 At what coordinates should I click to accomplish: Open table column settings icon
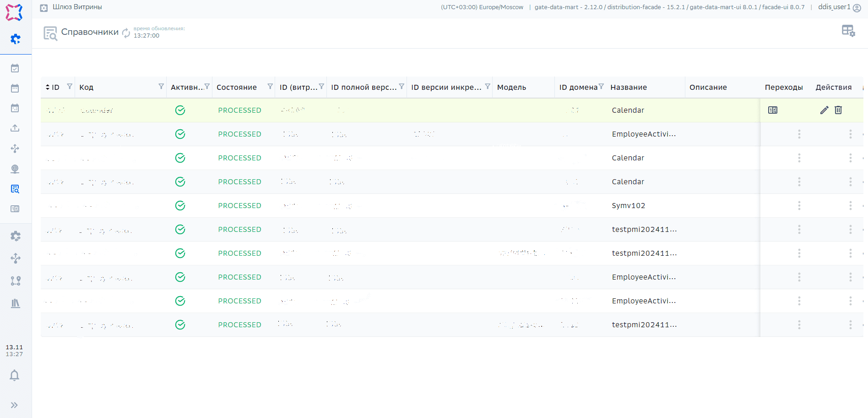848,31
